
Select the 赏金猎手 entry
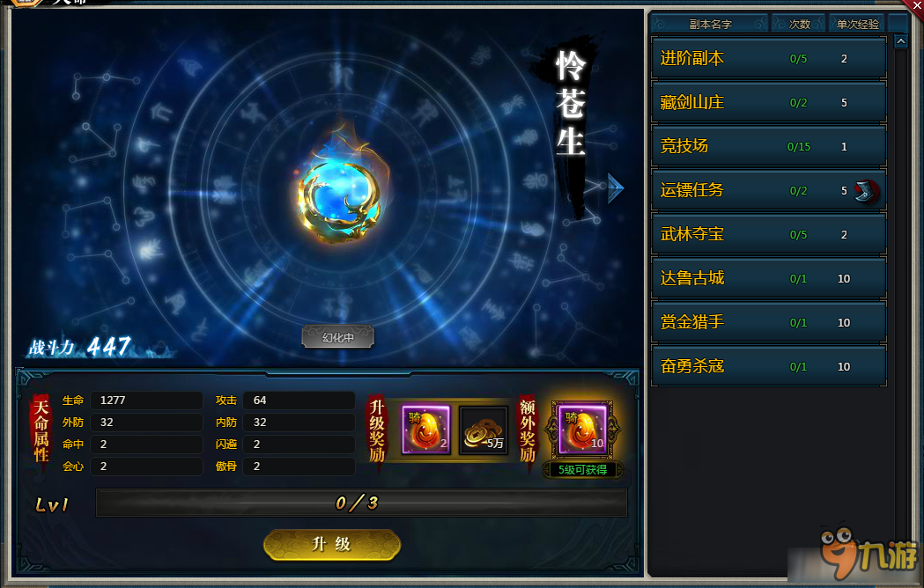tap(768, 322)
